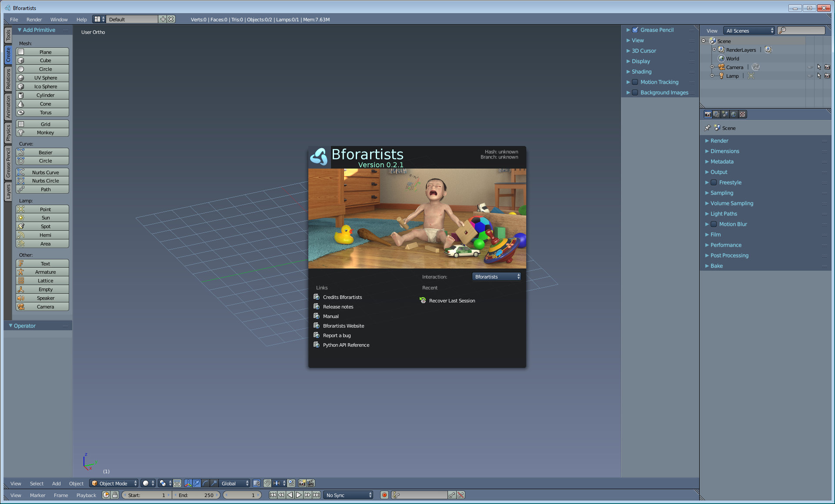This screenshot has height=504, width=835.
Task: Switch to the Animation sidebar tab
Action: click(x=8, y=107)
